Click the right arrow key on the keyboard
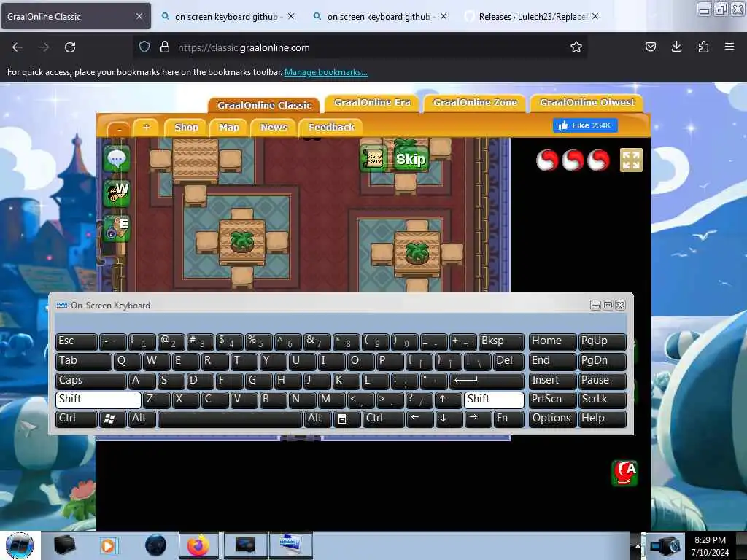 [478, 419]
